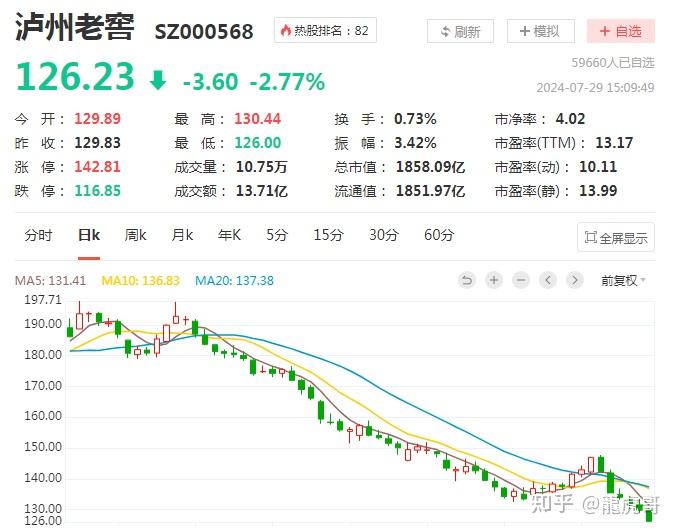Click the 市盈率(动) value 10.11
Image resolution: width=677 pixels, height=532 pixels.
tap(598, 167)
